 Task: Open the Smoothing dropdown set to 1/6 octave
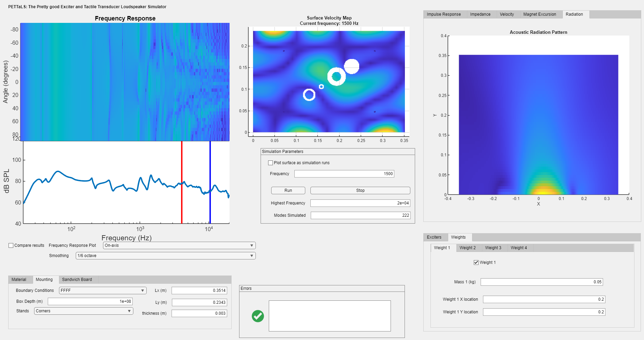pyautogui.click(x=166, y=256)
